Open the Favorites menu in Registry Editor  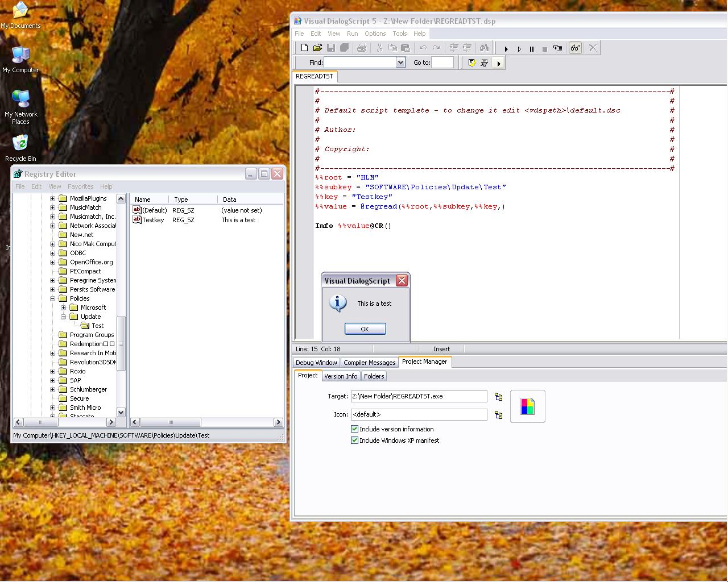pos(81,186)
